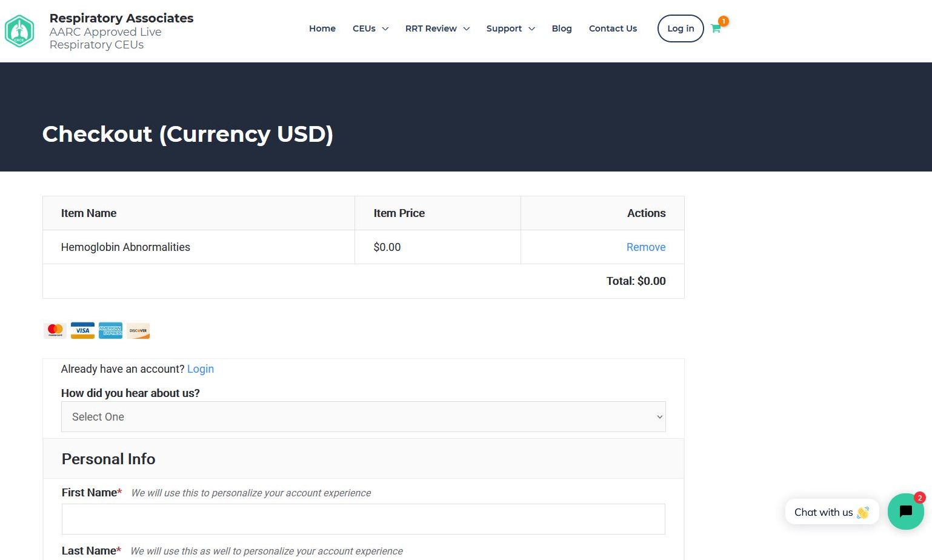This screenshot has height=560, width=932.
Task: Click the American Express card icon
Action: pyautogui.click(x=110, y=330)
